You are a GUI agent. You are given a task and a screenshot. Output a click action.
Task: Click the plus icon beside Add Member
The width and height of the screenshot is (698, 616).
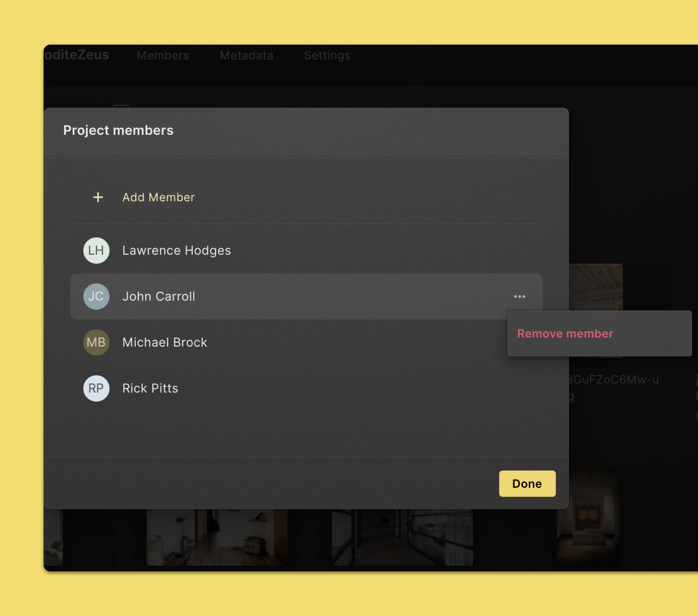coord(98,197)
